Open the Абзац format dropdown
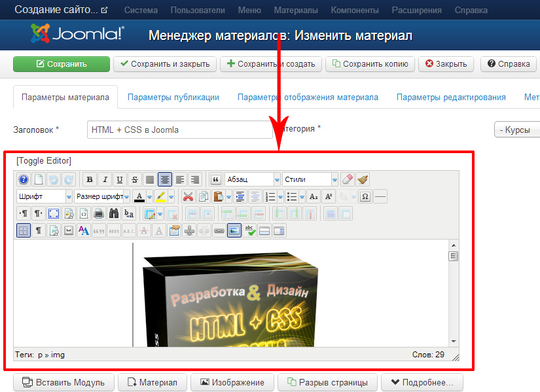 pyautogui.click(x=252, y=179)
